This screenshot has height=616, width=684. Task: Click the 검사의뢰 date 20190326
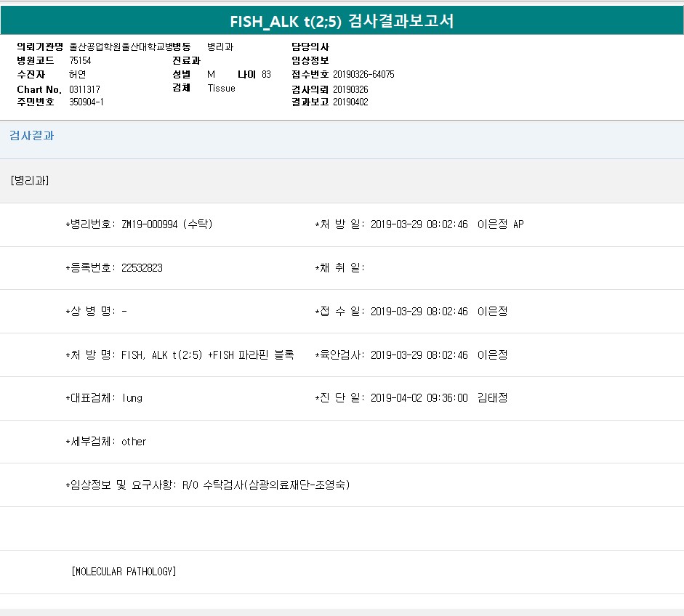coord(350,89)
